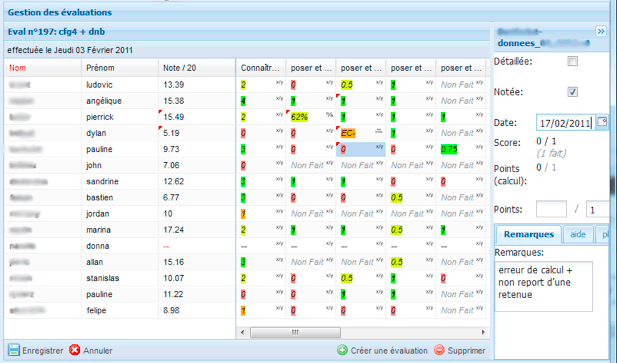This screenshot has height=363, width=617.
Task: Click the empty Points input field
Action: tap(551, 209)
